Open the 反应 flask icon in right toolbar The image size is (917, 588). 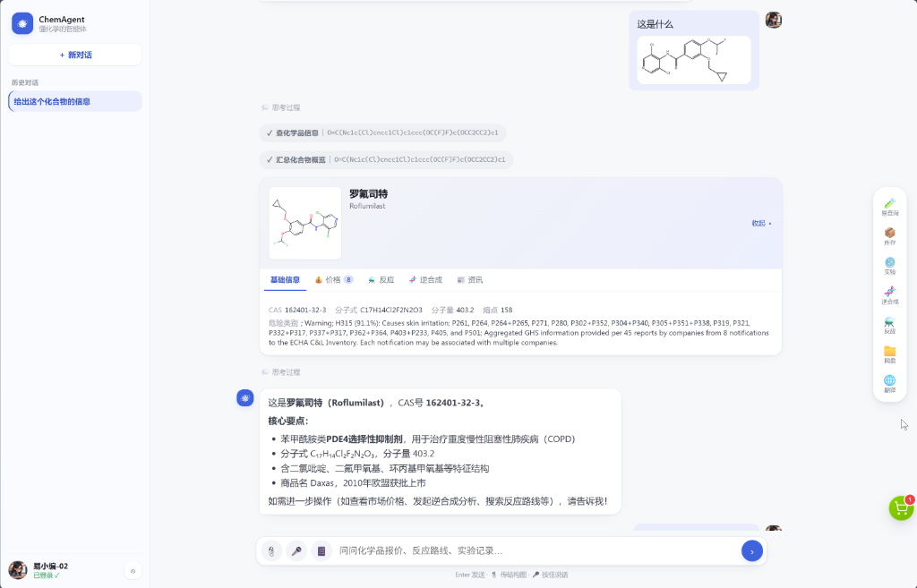coord(889,325)
